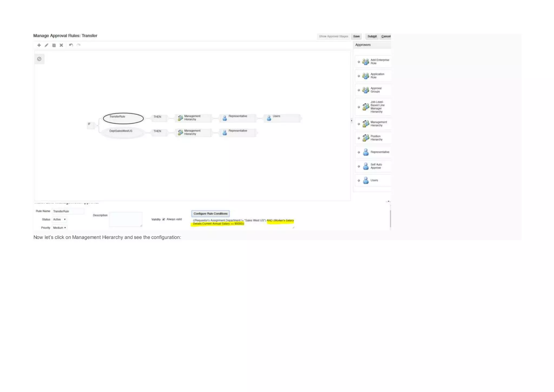Click the Save button
The height and width of the screenshot is (392, 554).
[356, 36]
